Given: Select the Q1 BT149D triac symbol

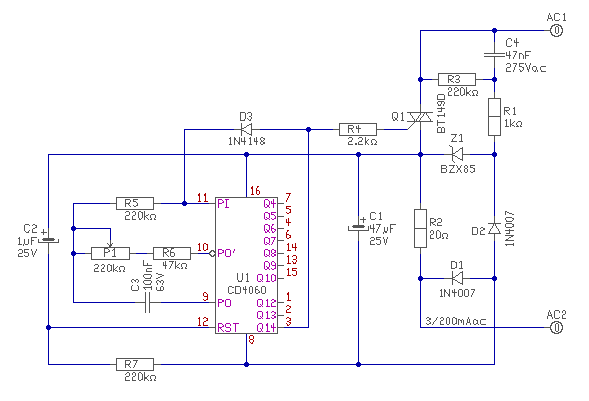Looking at the screenshot, I should click(x=420, y=118).
